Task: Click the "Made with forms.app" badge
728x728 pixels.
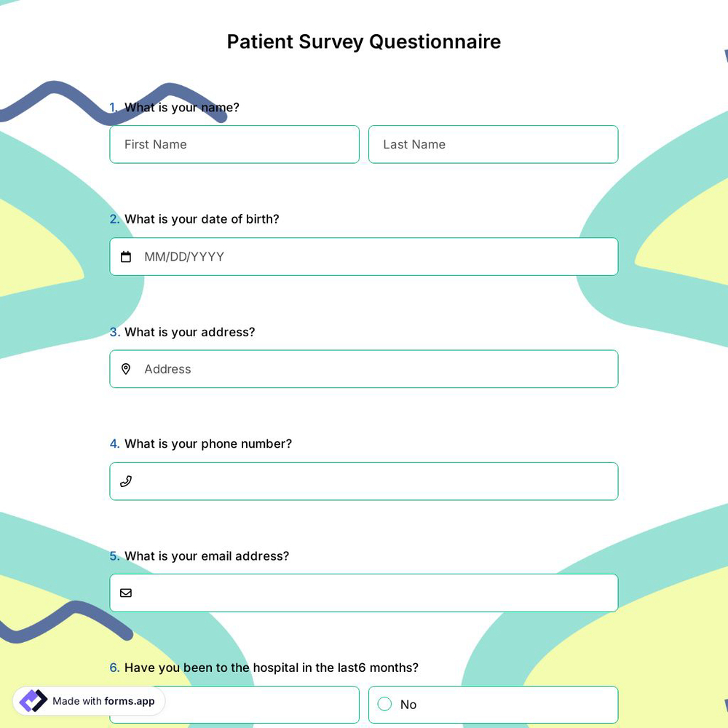Action: pyautogui.click(x=87, y=701)
